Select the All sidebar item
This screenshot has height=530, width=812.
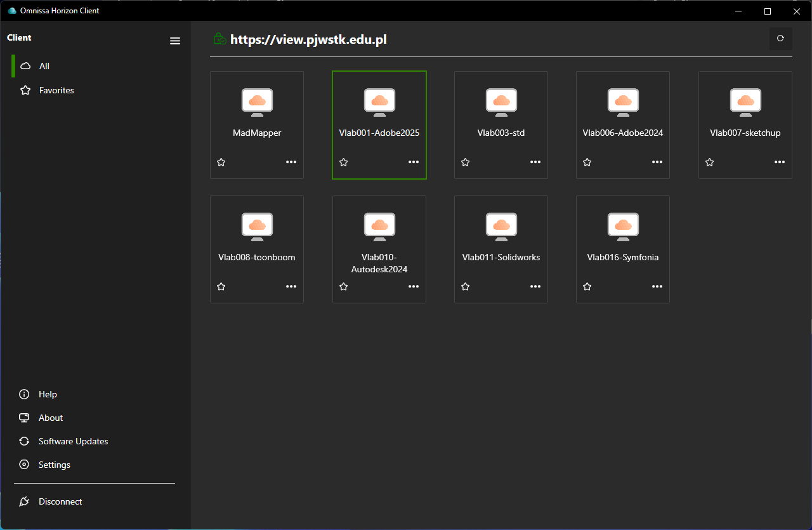coord(95,66)
